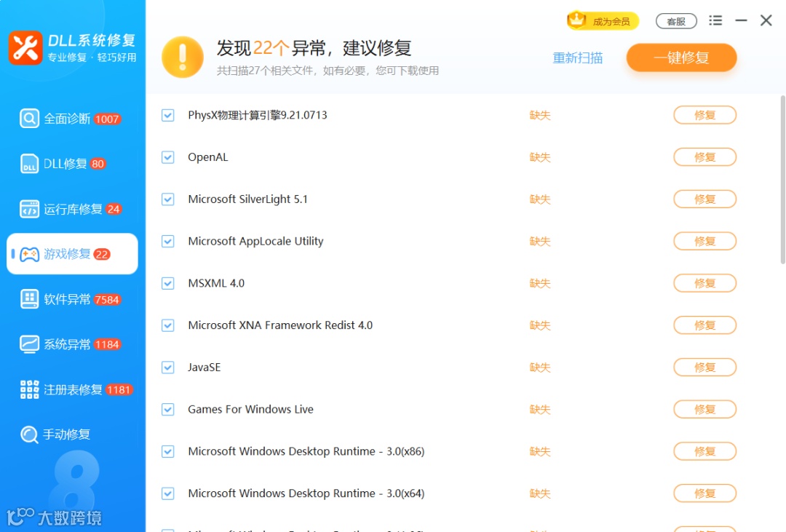The width and height of the screenshot is (786, 532).
Task: Click 修复 for Desktop Runtime 3.0(x86)
Action: (704, 452)
